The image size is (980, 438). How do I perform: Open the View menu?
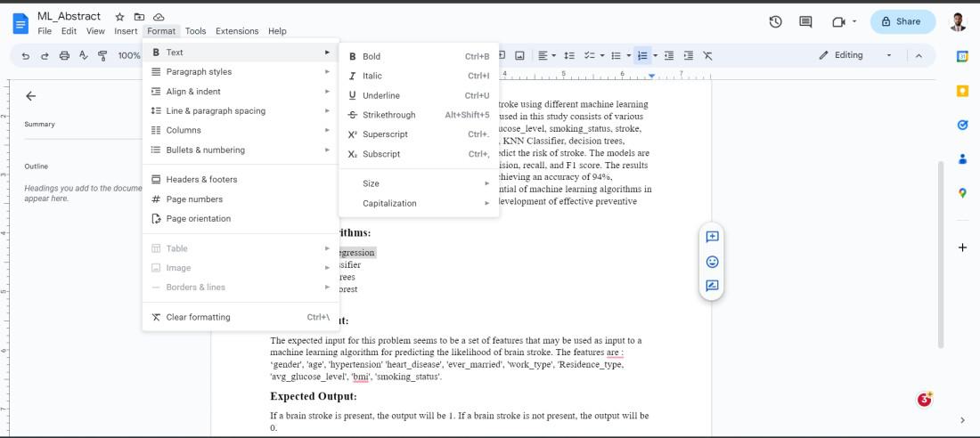click(x=95, y=31)
